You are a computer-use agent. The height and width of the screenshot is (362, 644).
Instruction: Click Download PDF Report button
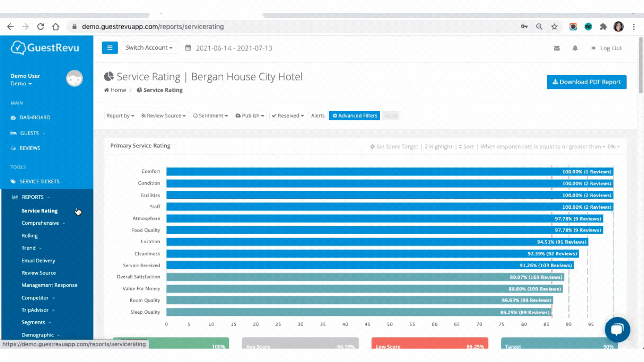[x=586, y=82]
